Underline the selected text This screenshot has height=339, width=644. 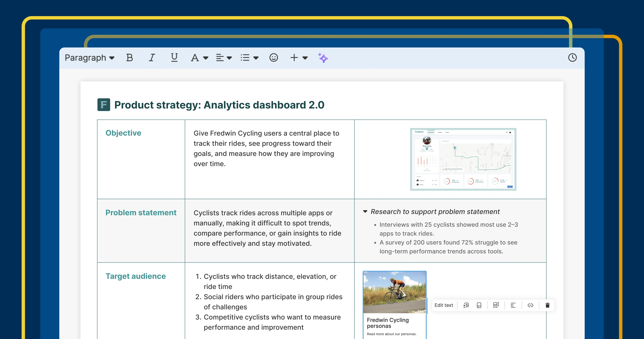[174, 58]
